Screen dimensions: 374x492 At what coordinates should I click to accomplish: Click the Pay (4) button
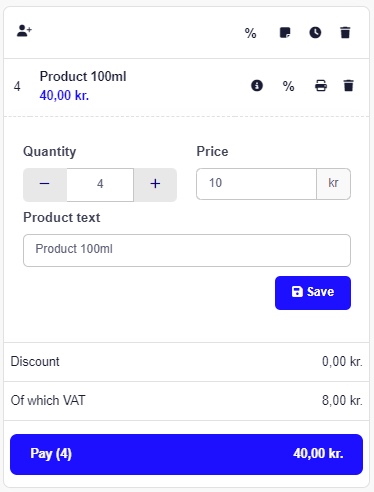186,454
